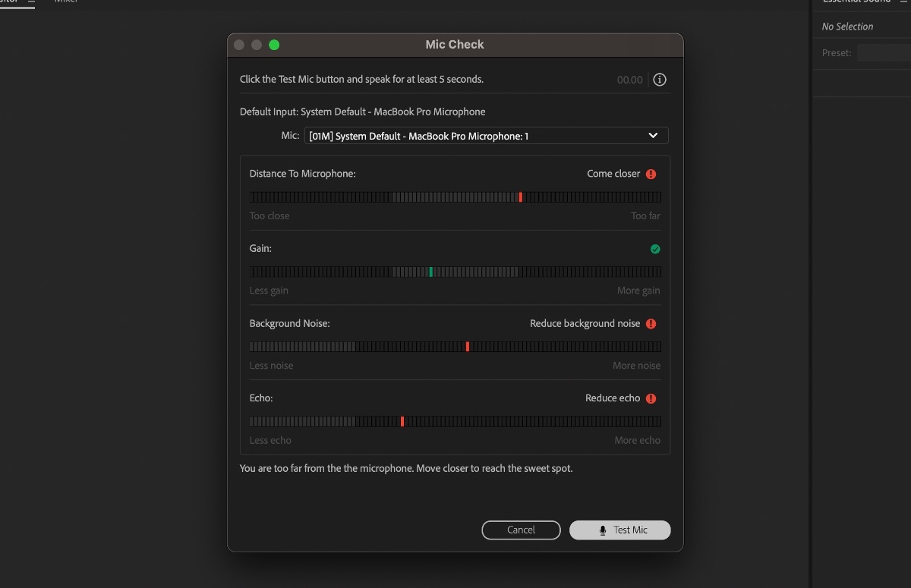The width and height of the screenshot is (911, 588).
Task: Open the Preset dropdown in Essential Sound
Action: [x=884, y=52]
